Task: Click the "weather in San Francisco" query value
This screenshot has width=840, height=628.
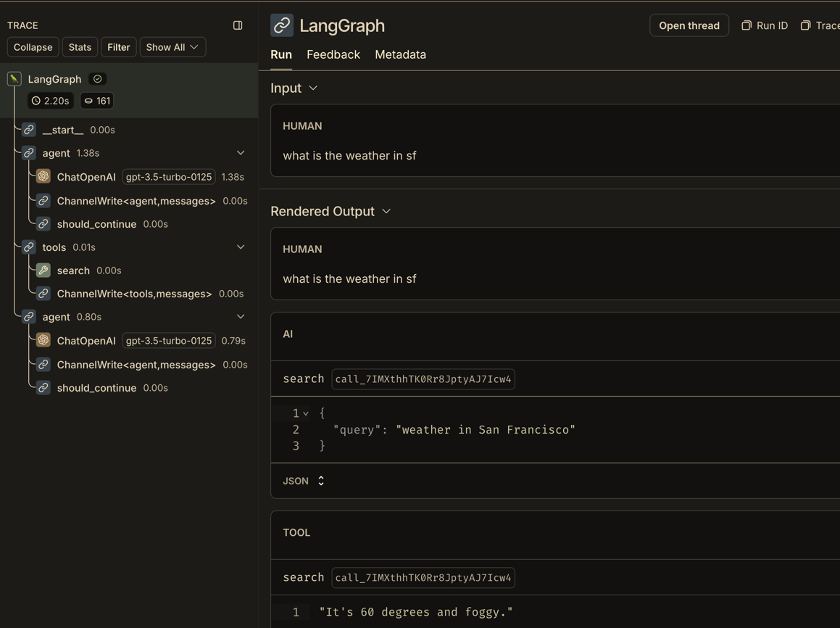Action: pos(486,430)
